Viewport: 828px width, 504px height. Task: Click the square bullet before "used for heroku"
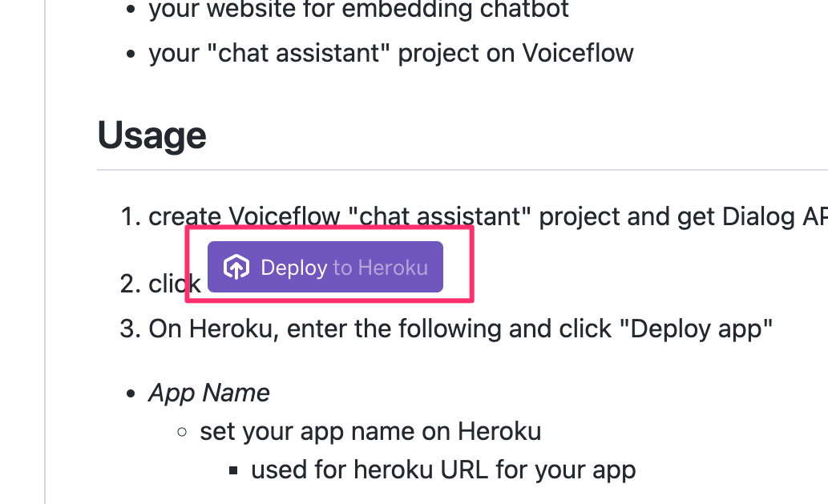point(233,470)
